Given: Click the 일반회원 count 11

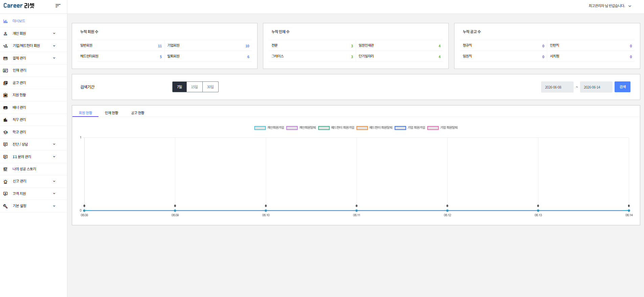Looking at the screenshot, I should (160, 46).
